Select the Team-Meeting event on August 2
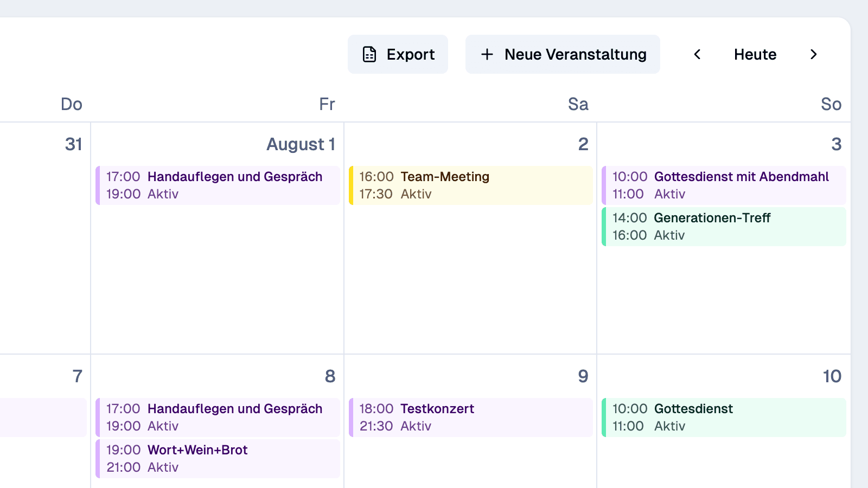868x488 pixels. (470, 185)
